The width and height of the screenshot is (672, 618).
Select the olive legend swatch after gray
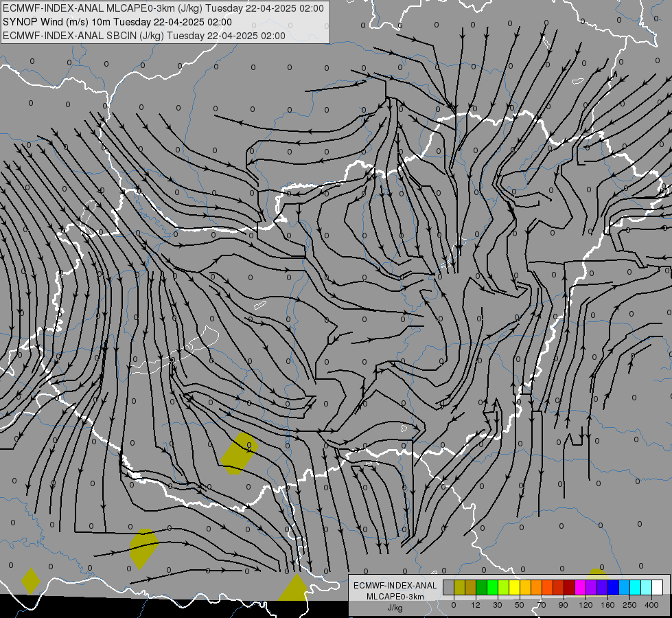point(459,588)
